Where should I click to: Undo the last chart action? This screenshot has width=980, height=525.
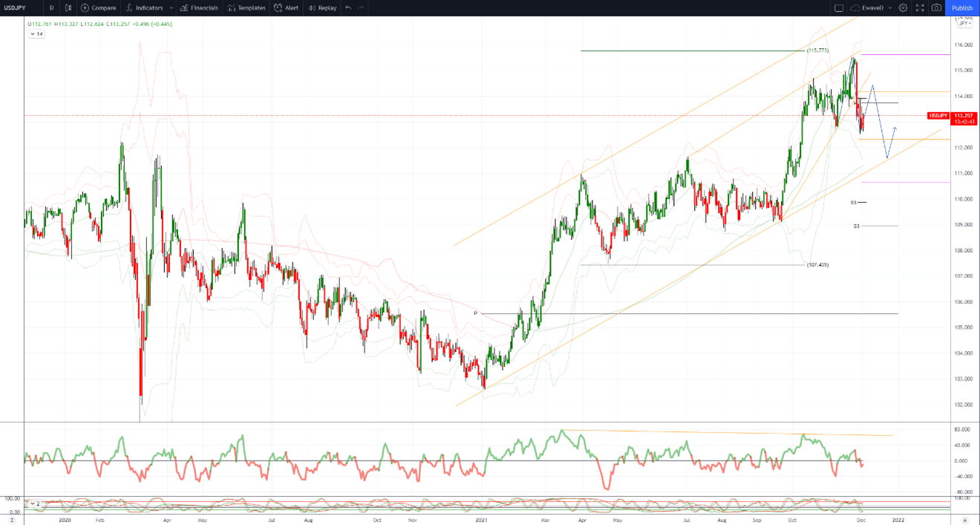(x=348, y=8)
